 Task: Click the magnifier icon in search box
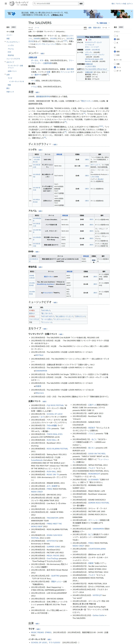[x=35, y=4]
